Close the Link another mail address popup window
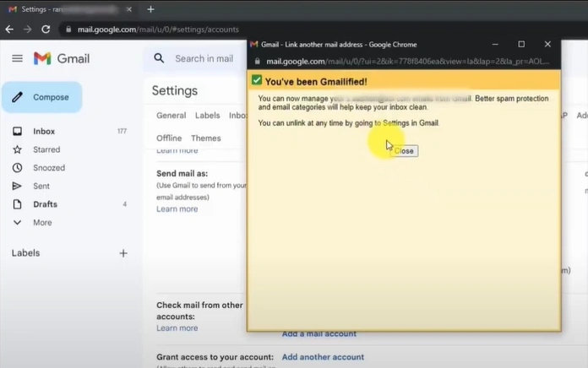This screenshot has height=368, width=588. [547, 44]
